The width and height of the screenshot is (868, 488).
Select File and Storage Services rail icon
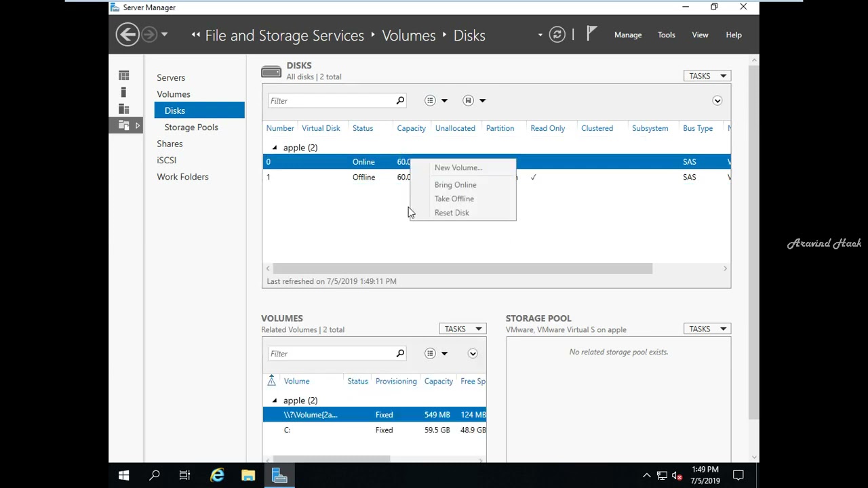123,125
